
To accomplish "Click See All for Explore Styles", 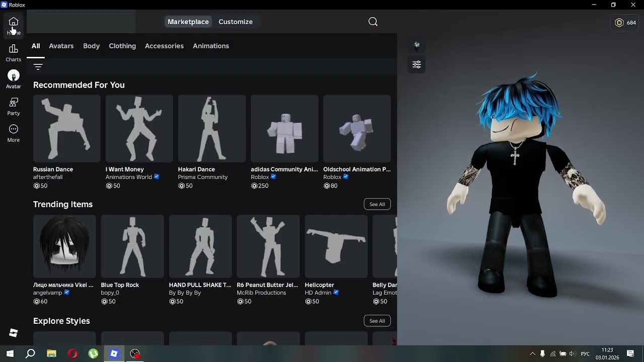I will (377, 321).
